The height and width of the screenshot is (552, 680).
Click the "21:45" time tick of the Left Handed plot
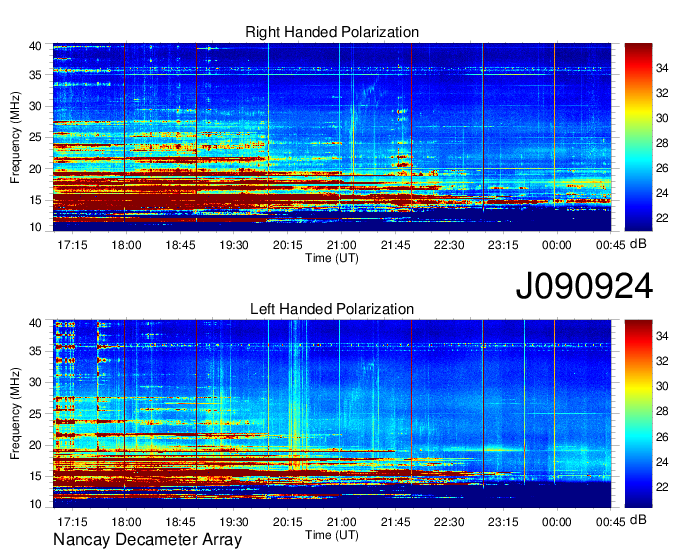tap(396, 522)
